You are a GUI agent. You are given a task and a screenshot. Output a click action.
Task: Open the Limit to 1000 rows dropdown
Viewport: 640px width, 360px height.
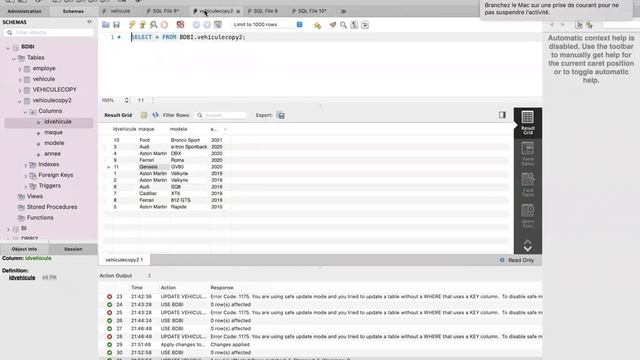coord(268,25)
